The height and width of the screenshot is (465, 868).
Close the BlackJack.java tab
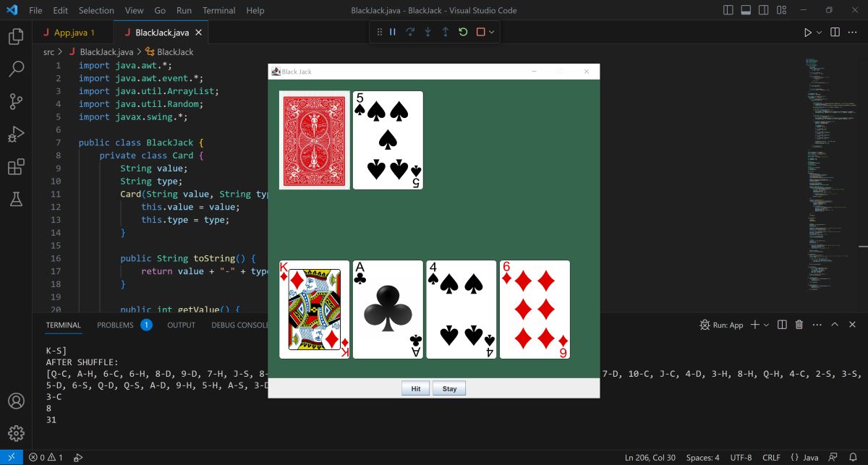pos(199,33)
